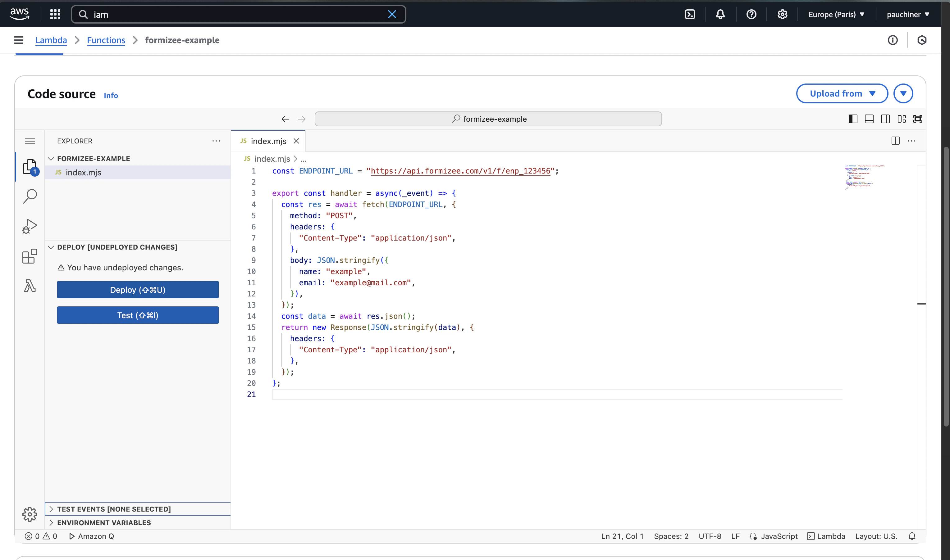This screenshot has width=950, height=560.
Task: Open the Upload from dropdown
Action: (842, 93)
